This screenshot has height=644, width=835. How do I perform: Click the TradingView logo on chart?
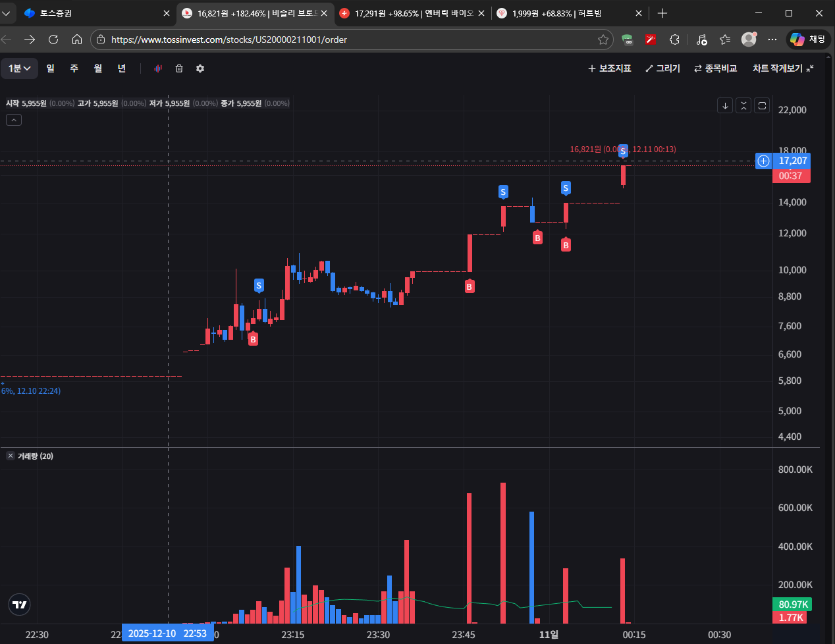click(x=20, y=604)
